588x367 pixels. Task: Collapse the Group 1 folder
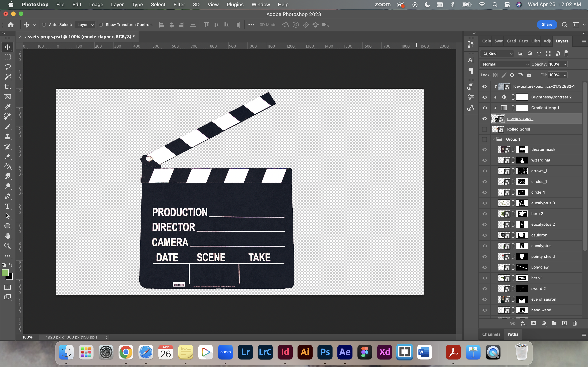[493, 139]
